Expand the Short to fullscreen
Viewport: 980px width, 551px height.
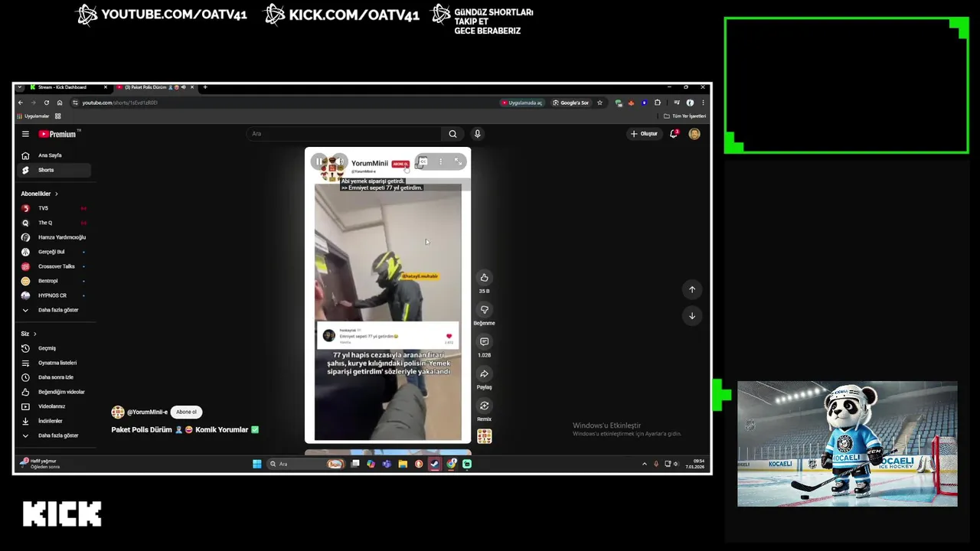pyautogui.click(x=458, y=161)
